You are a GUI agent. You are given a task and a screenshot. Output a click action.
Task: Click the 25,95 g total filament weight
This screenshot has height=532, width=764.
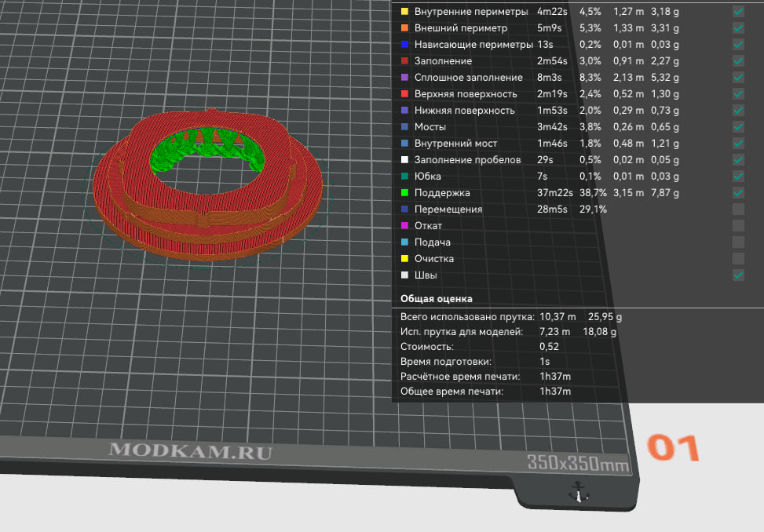[x=605, y=317]
